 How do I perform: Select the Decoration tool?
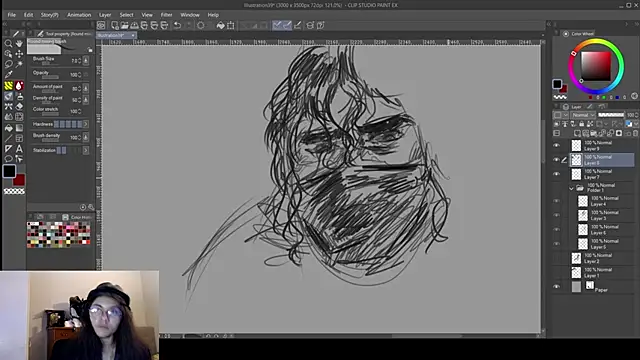click(x=8, y=107)
